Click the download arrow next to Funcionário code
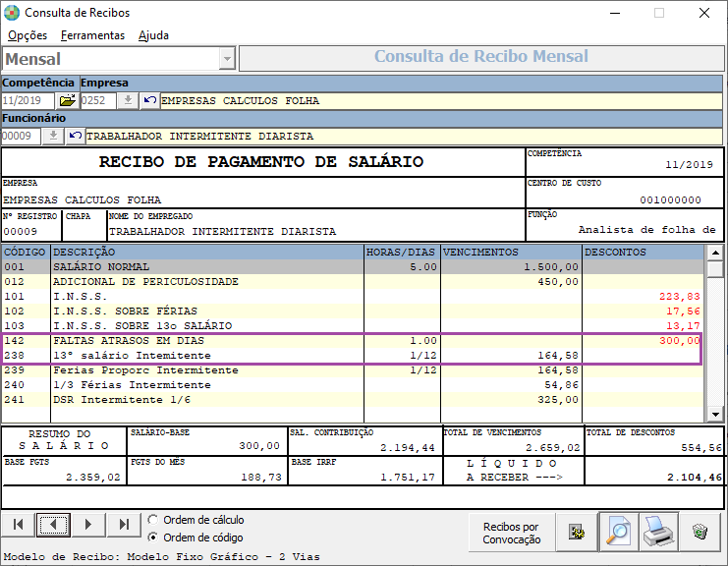 click(53, 136)
